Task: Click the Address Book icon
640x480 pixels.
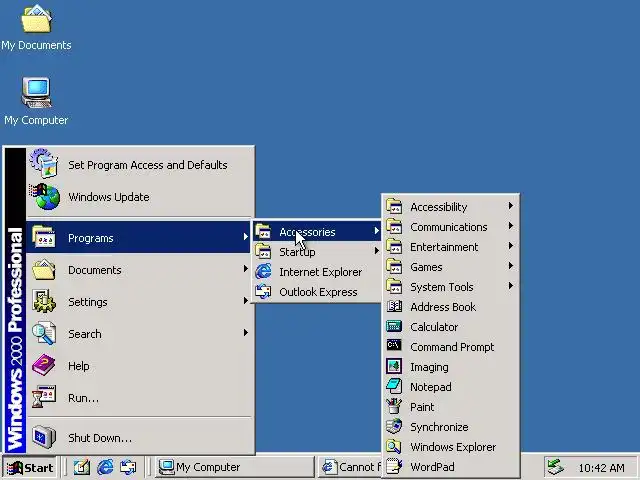Action: [394, 307]
